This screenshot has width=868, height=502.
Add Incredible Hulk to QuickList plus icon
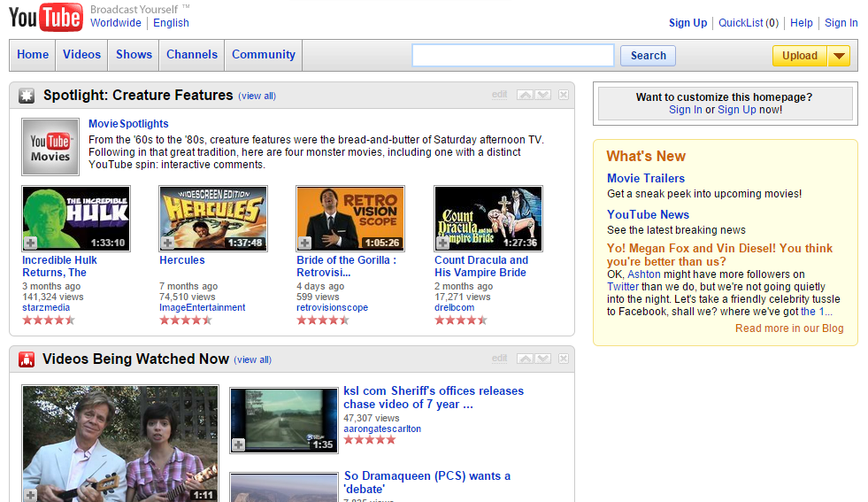pyautogui.click(x=30, y=243)
